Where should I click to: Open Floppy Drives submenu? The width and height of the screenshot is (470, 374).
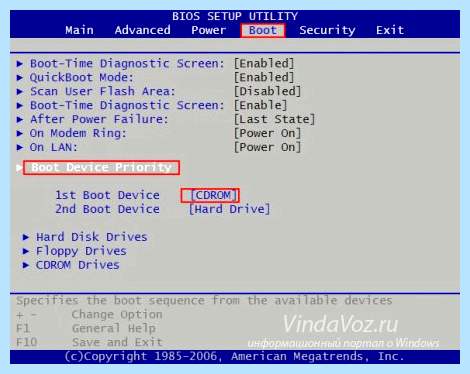81,251
